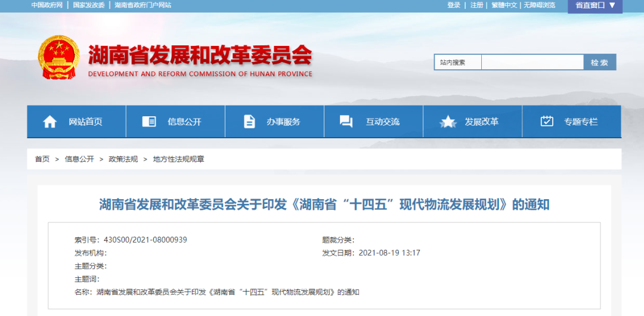Click the 办事服务 file icon
644x316 pixels.
point(249,122)
